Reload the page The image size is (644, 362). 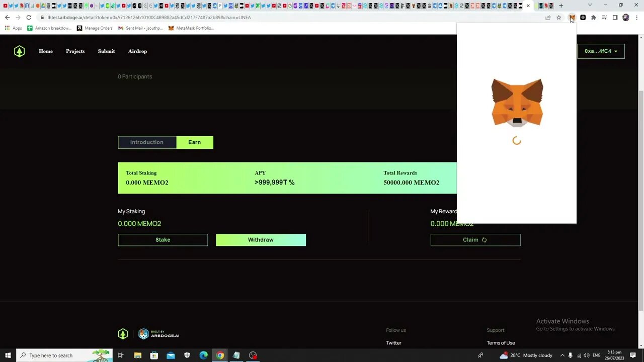29,18
